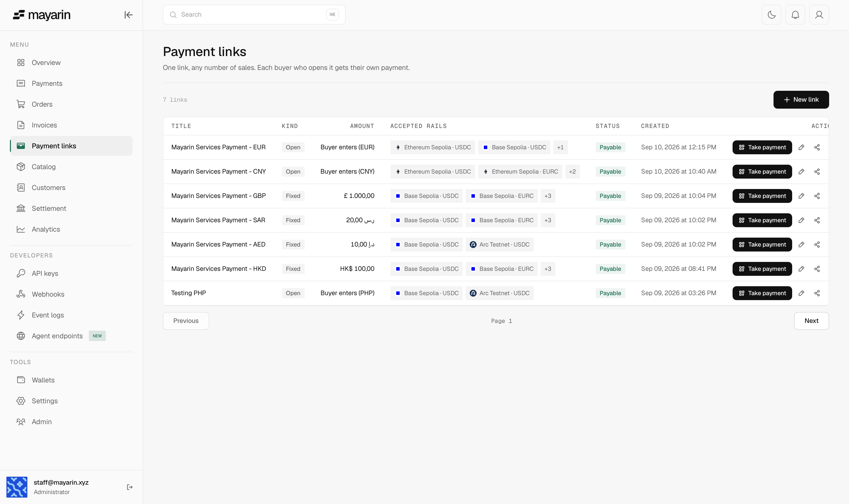Open Agent endpoints page
The height and width of the screenshot is (504, 849).
71,336
